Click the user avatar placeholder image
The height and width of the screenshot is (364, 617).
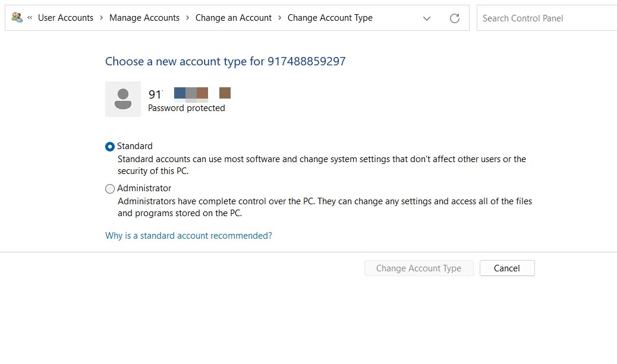pos(122,99)
